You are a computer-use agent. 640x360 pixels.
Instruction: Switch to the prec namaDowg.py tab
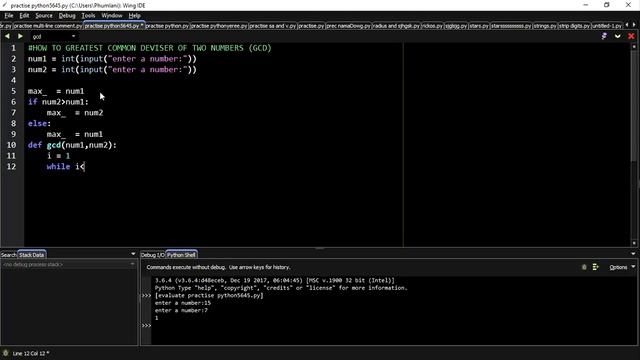pos(349,26)
